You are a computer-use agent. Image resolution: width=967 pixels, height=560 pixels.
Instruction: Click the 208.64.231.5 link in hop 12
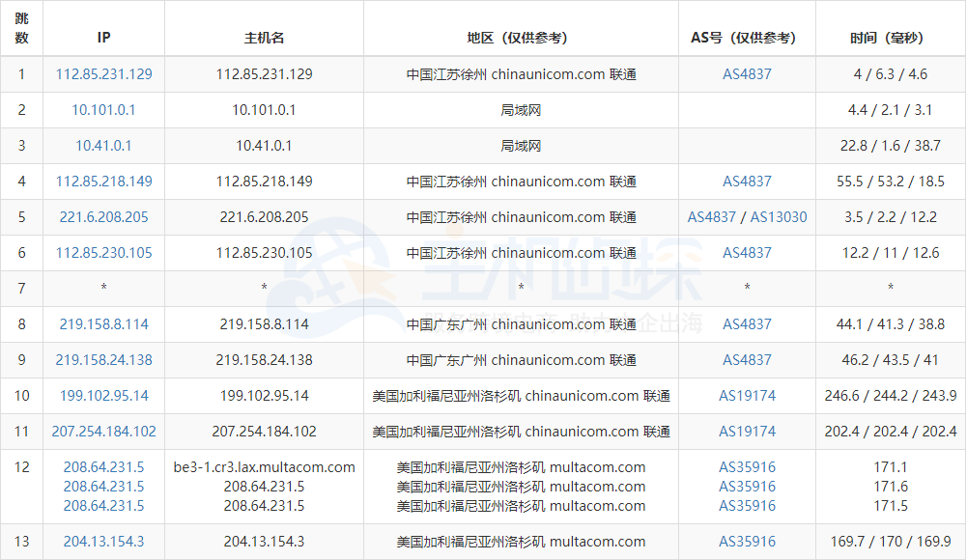pyautogui.click(x=102, y=466)
